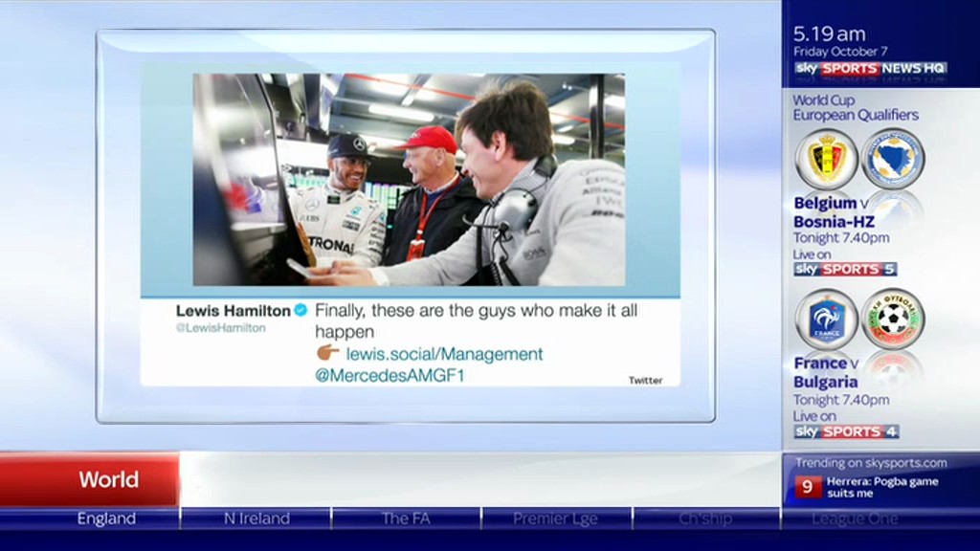Image resolution: width=980 pixels, height=551 pixels.
Task: Click the Bulgaria team crest
Action: coord(893,320)
